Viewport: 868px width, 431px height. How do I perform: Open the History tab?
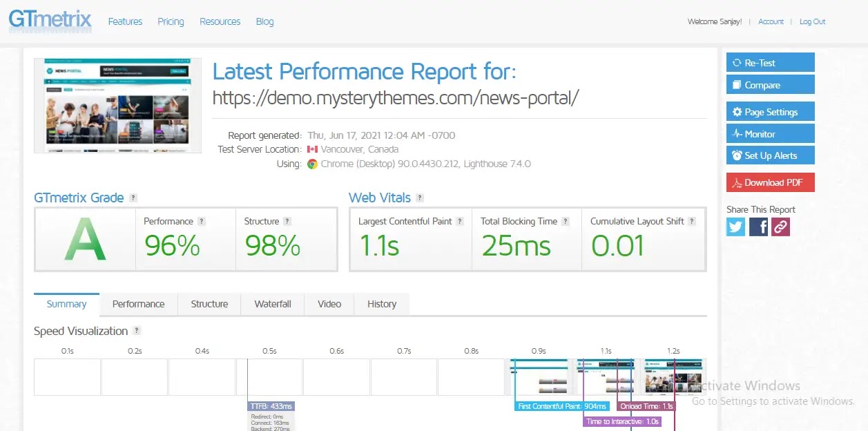click(x=382, y=304)
